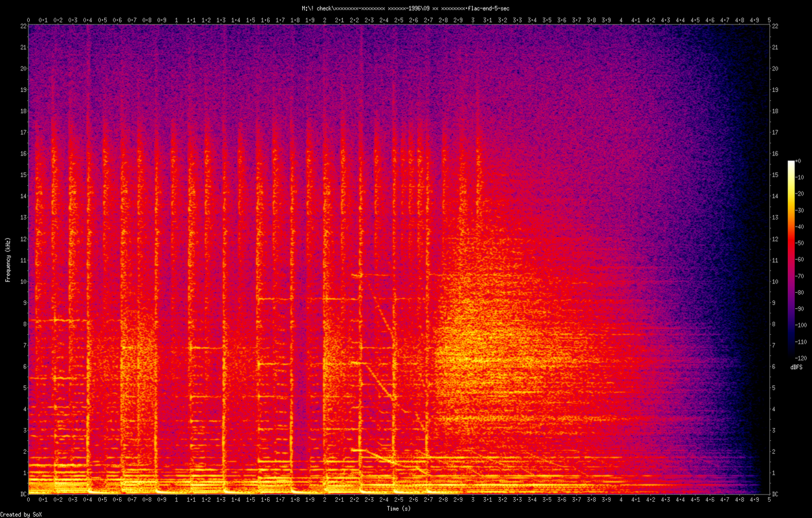Click the '16' tick on the left frequency axis

[x=23, y=153]
